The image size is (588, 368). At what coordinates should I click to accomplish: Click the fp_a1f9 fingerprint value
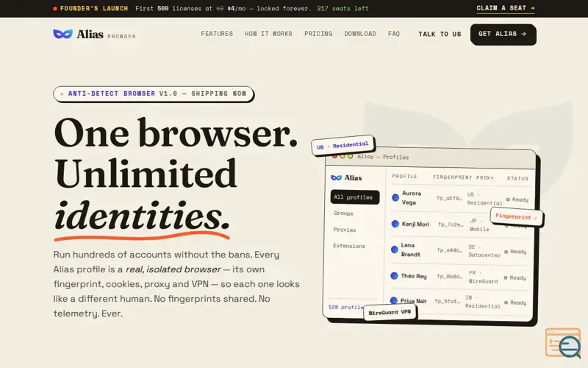pyautogui.click(x=449, y=198)
